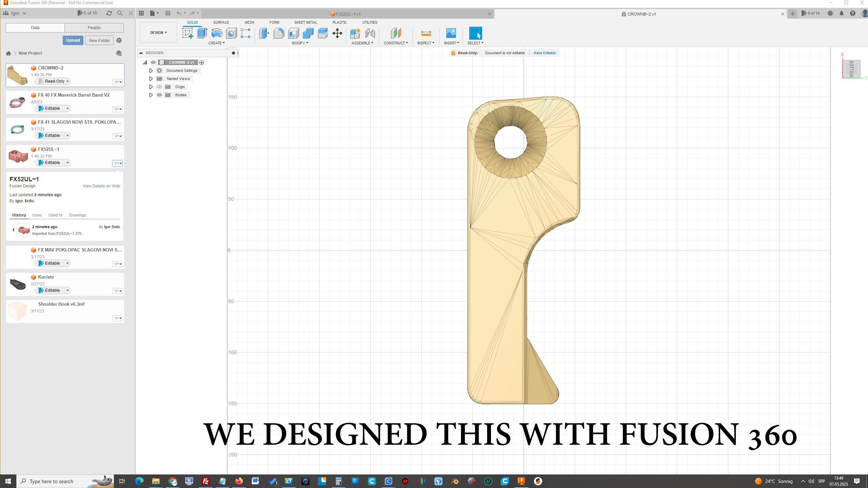
Task: Open the Insert image icon
Action: pyautogui.click(x=451, y=33)
